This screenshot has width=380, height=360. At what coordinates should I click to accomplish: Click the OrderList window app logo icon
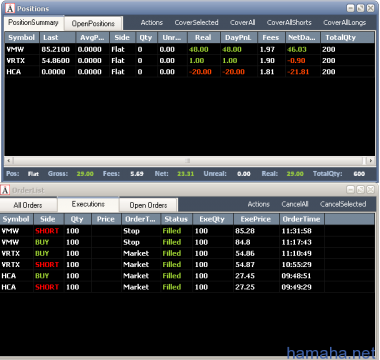click(5, 190)
